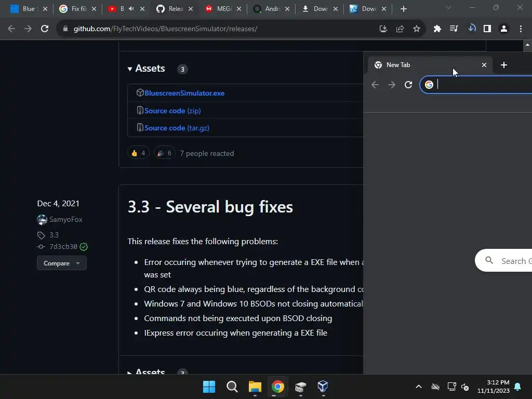Mute the YouTube tab audio icon
This screenshot has width=532, height=399.
pos(131,9)
